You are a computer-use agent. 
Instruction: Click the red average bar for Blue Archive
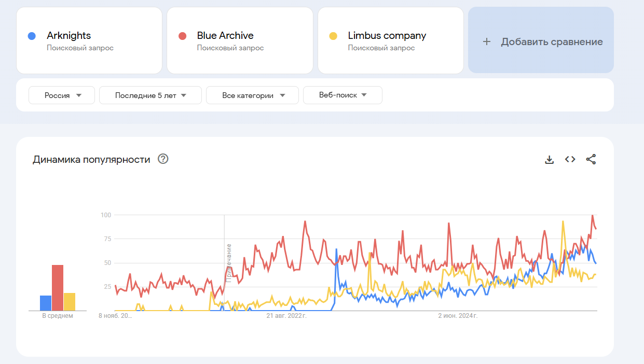[58, 288]
